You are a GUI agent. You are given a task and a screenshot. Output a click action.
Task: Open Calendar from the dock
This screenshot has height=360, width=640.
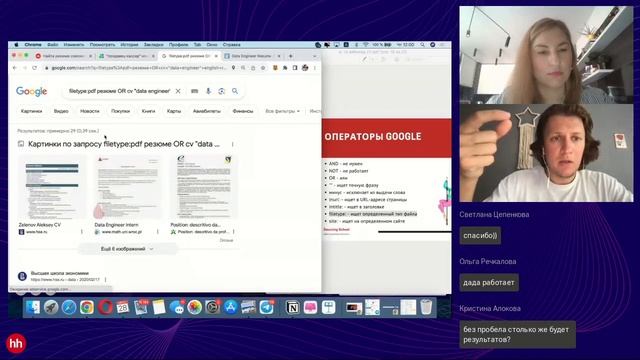[x=122, y=307]
